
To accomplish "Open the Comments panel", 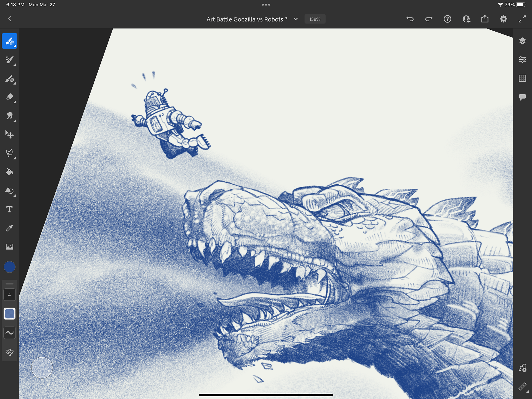I will [x=522, y=97].
